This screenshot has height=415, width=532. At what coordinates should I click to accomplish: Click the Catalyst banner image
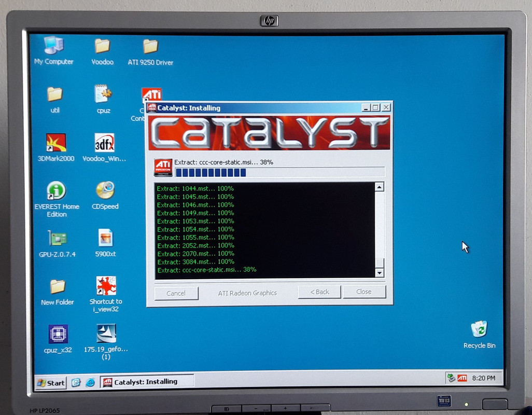(269, 133)
